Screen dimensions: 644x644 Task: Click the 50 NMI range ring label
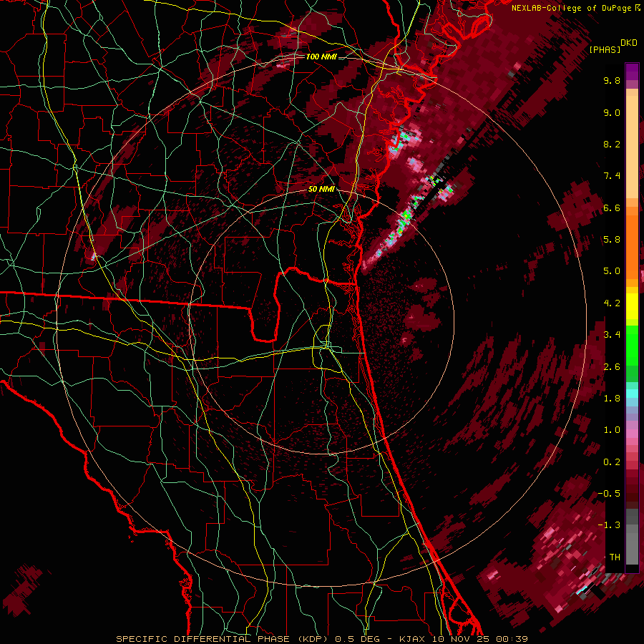321,189
